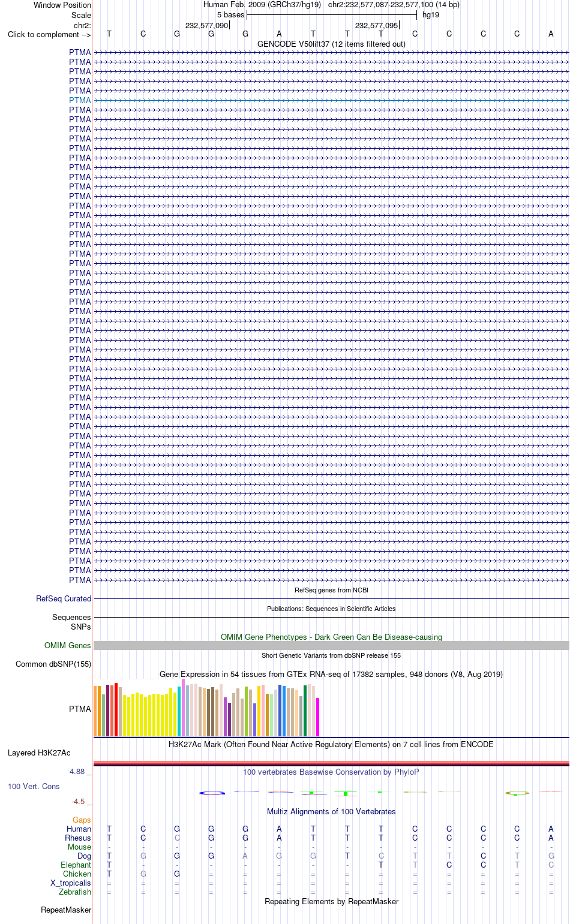Viewport: 570px width, 924px height.
Task: Open the Short Genetic Variants dbSNP 155 title
Action: pyautogui.click(x=331, y=655)
